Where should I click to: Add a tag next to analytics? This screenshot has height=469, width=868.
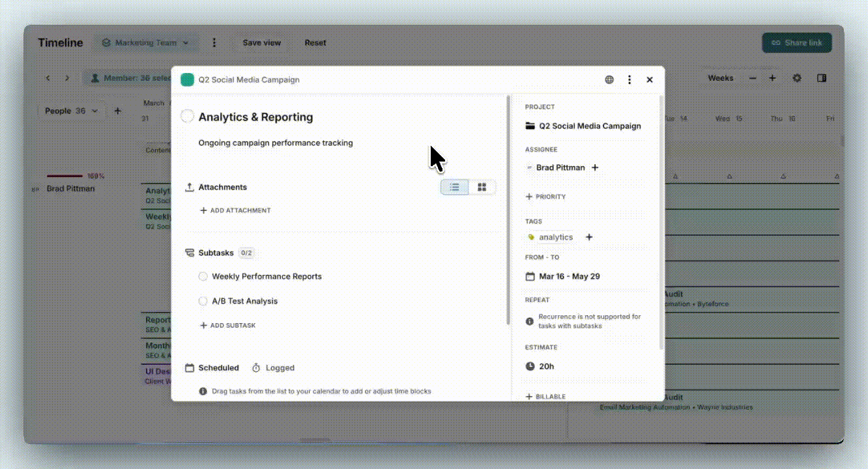point(589,238)
